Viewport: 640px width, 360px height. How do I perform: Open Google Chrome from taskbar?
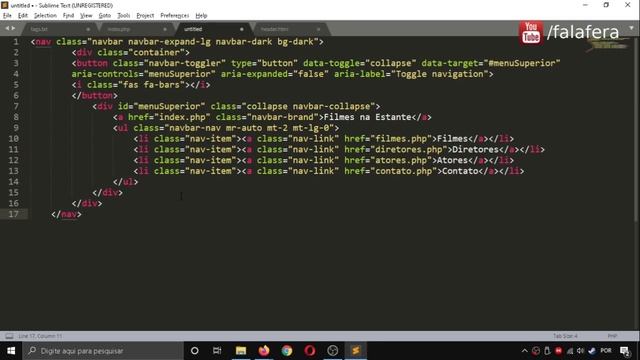(x=287, y=351)
